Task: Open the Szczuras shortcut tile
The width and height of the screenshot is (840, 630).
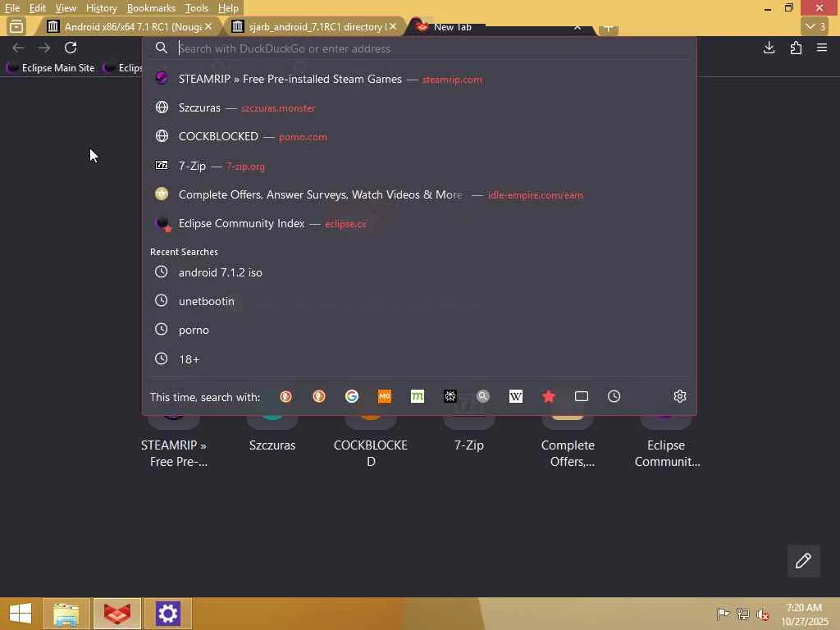Action: point(272,435)
